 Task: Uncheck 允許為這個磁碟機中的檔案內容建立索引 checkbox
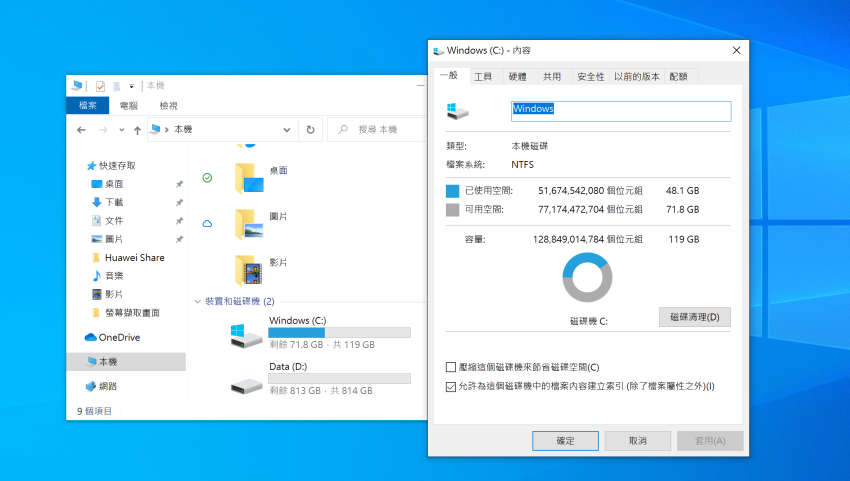(450, 387)
